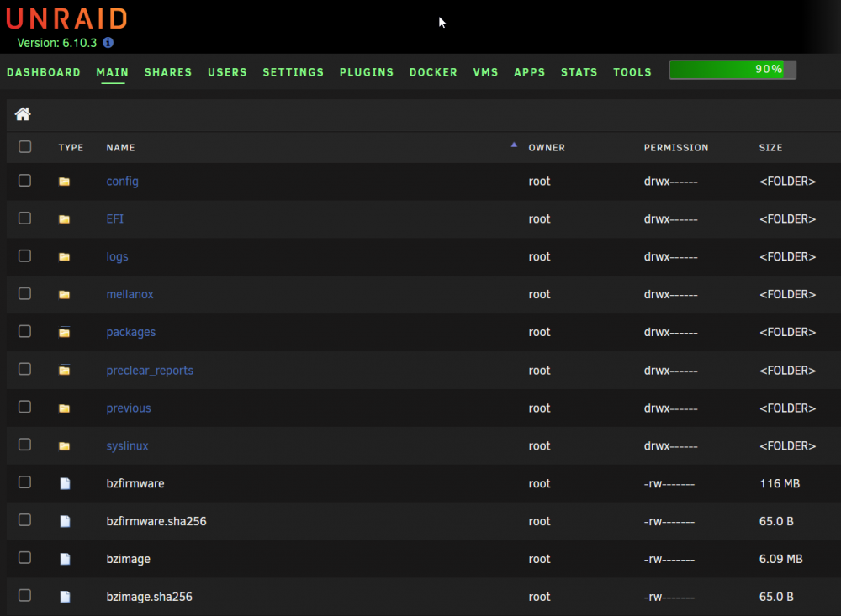The width and height of the screenshot is (841, 616).
Task: Go to the VMs tab
Action: point(485,72)
